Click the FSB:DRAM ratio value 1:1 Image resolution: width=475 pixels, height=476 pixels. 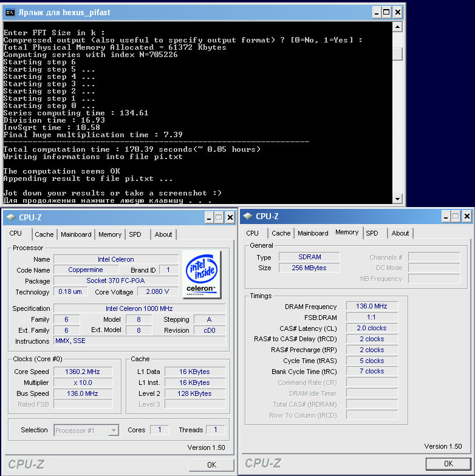(x=372, y=317)
